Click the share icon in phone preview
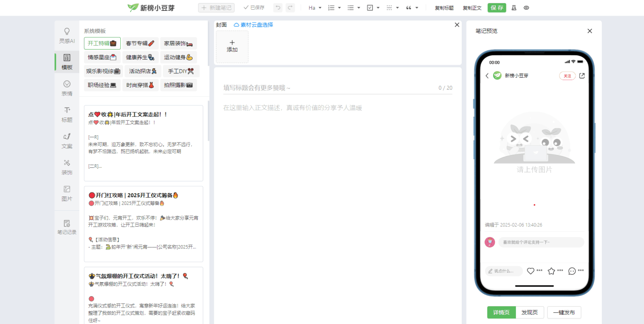 click(x=582, y=76)
